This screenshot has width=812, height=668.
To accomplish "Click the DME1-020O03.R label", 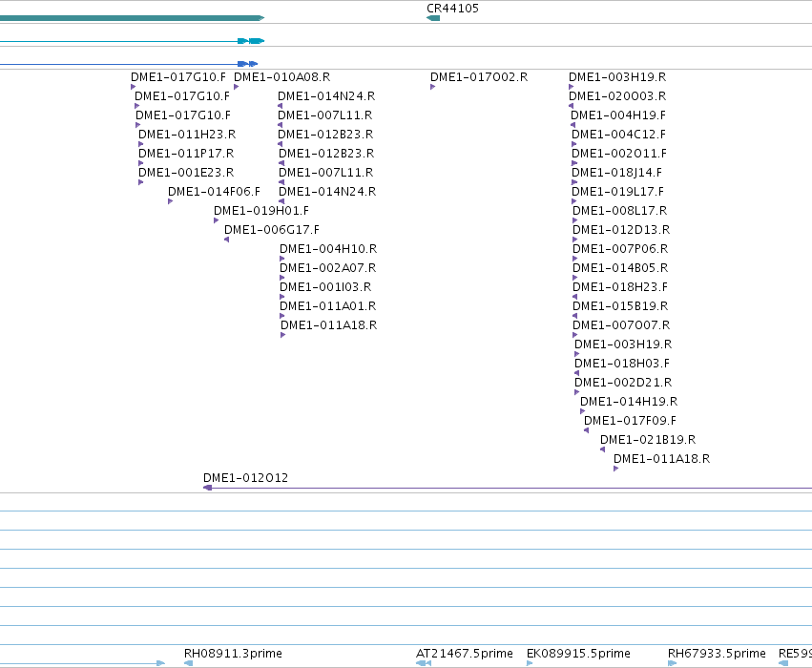I will pos(617,96).
